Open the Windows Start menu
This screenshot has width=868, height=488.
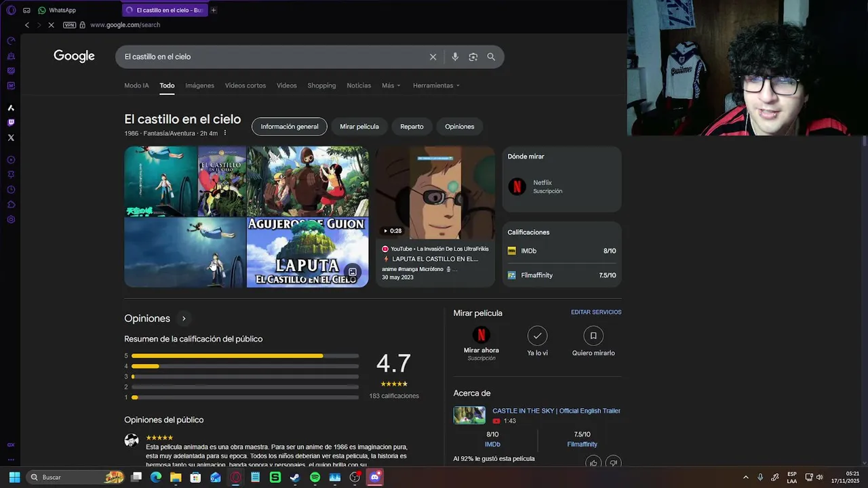click(x=14, y=477)
